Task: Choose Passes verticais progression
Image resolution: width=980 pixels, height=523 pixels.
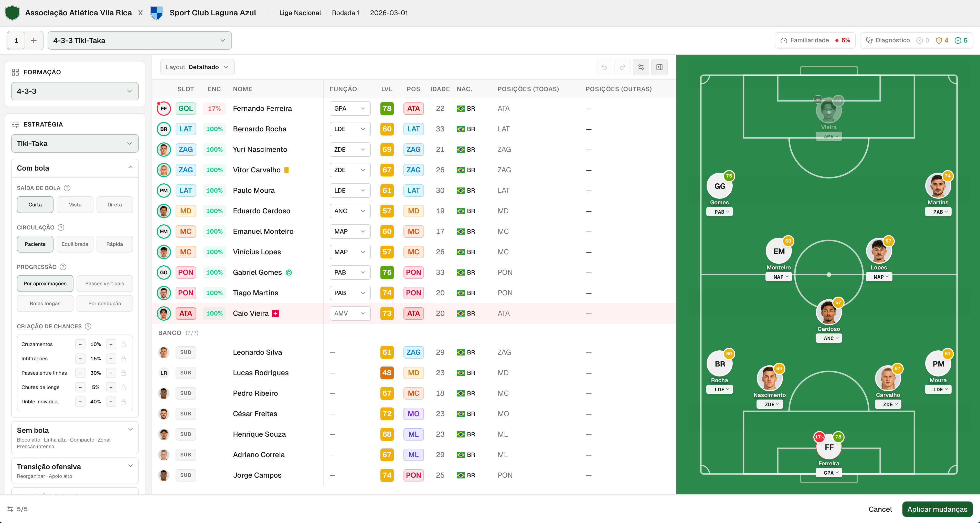Action: pyautogui.click(x=105, y=283)
